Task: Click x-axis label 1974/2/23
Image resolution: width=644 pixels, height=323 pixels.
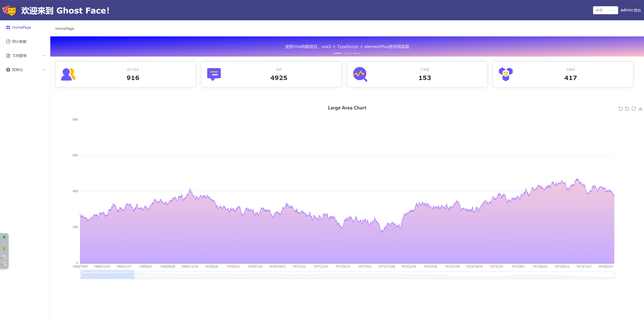Action: [606, 267]
